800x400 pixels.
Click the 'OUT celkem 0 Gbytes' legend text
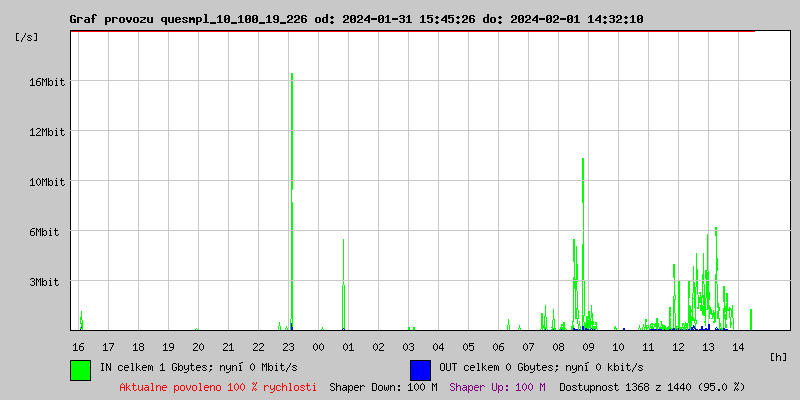click(x=541, y=367)
